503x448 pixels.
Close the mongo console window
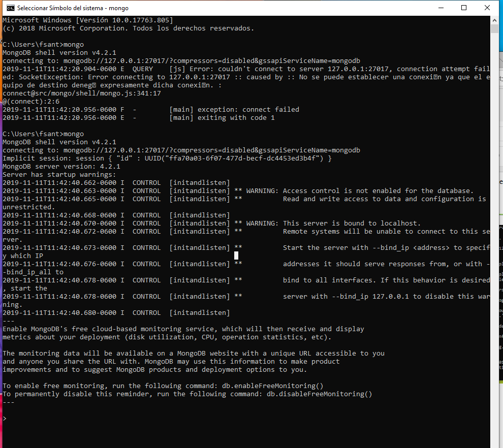pos(487,8)
